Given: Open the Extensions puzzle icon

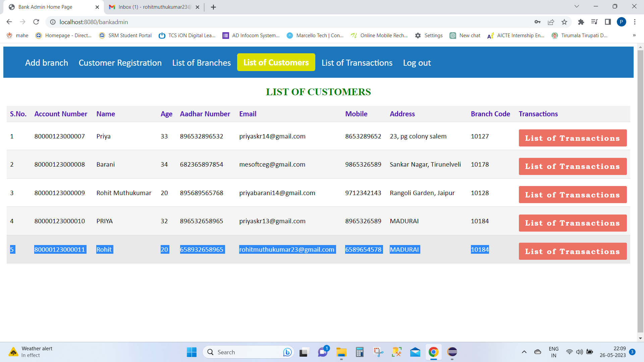Looking at the screenshot, I should pyautogui.click(x=581, y=22).
